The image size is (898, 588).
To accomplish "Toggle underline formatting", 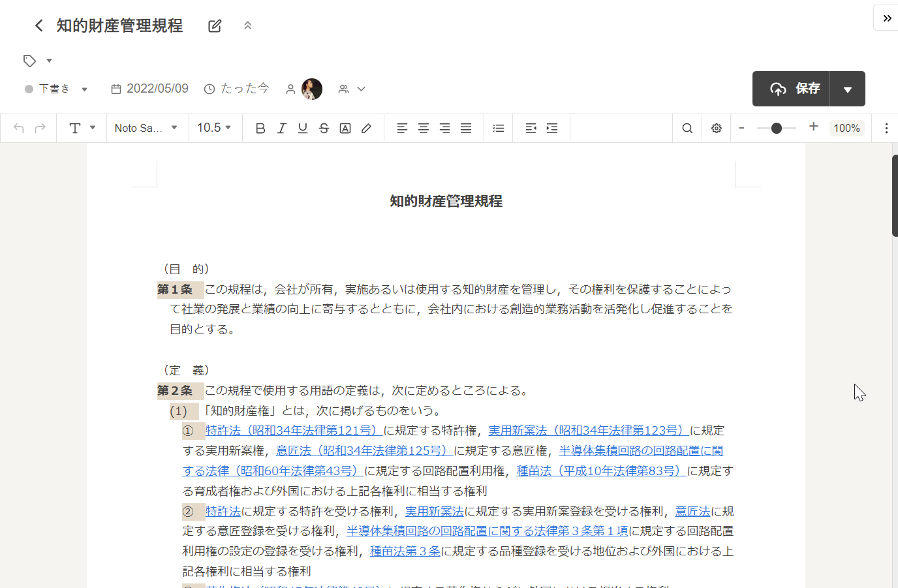I will pyautogui.click(x=302, y=129).
